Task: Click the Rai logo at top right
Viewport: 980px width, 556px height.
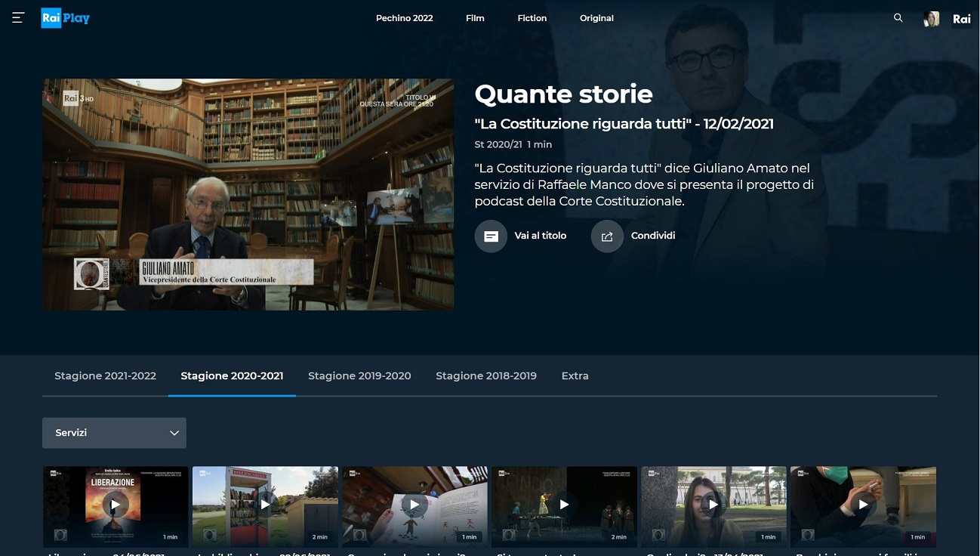Action: [961, 19]
